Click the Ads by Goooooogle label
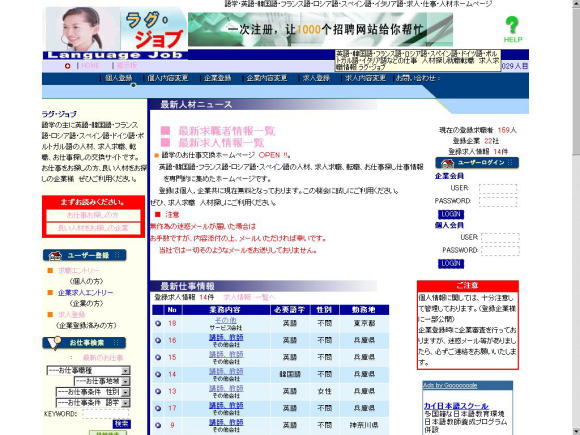The image size is (580, 435). click(450, 386)
